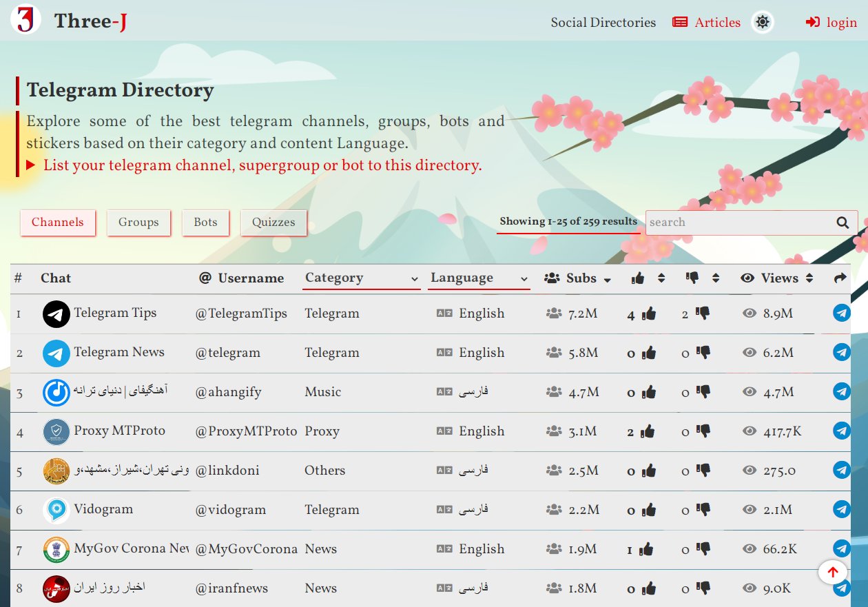Like the @ahangify channel
The height and width of the screenshot is (607, 868).
[648, 393]
